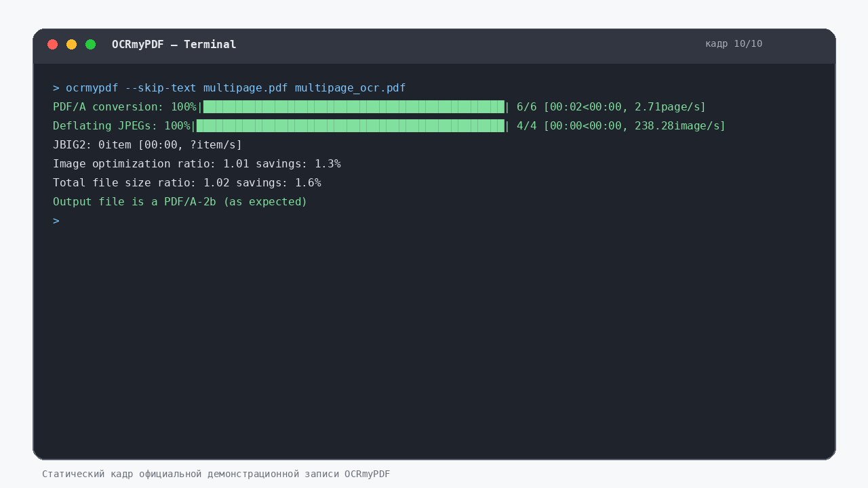The image size is (868, 488).
Task: Select the ocrmypdf --skip-text command line
Action: point(229,88)
